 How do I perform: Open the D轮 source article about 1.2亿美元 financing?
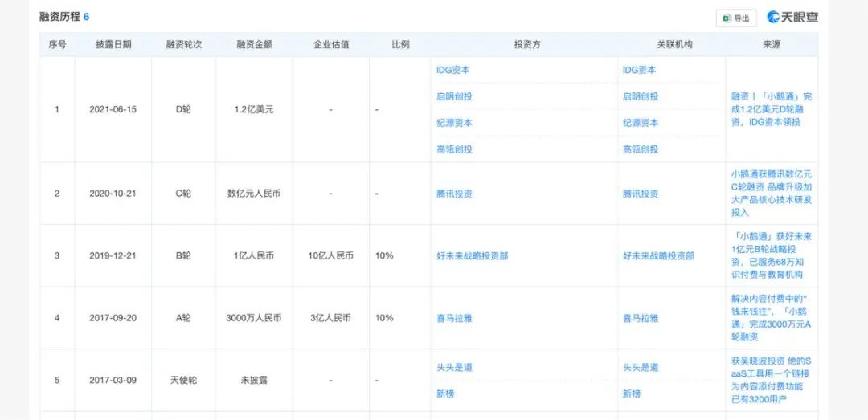772,109
